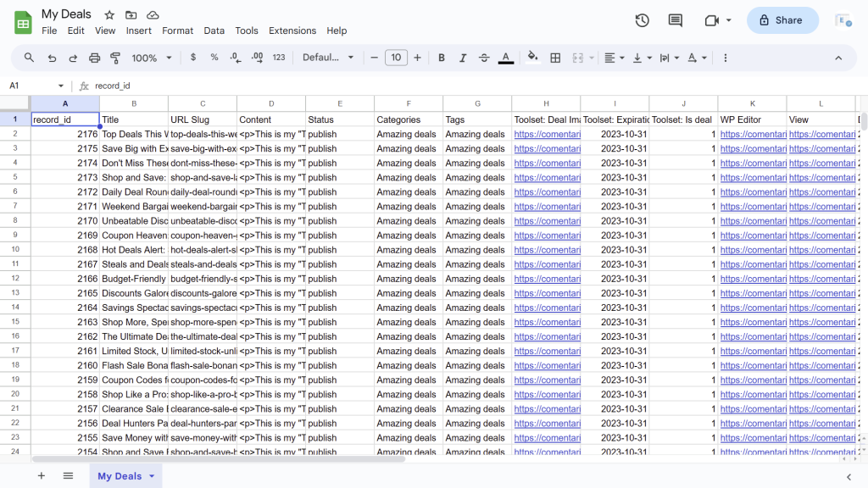
Task: Print the spreadsheet
Action: coord(95,58)
